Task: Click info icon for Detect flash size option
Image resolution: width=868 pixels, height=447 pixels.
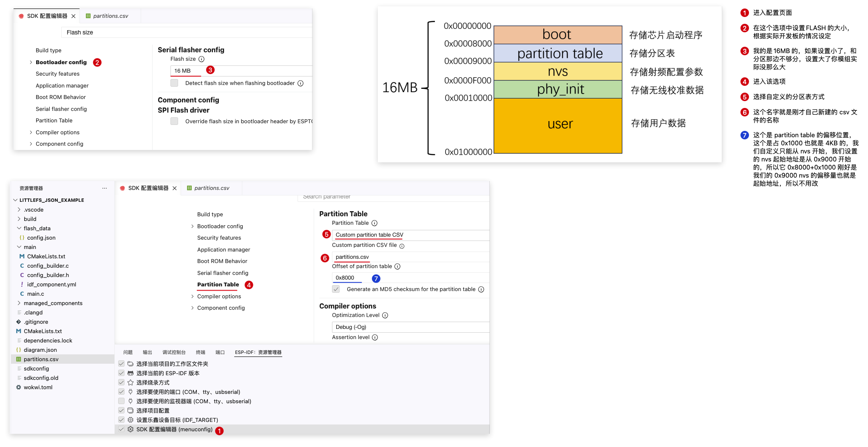Action: [301, 83]
